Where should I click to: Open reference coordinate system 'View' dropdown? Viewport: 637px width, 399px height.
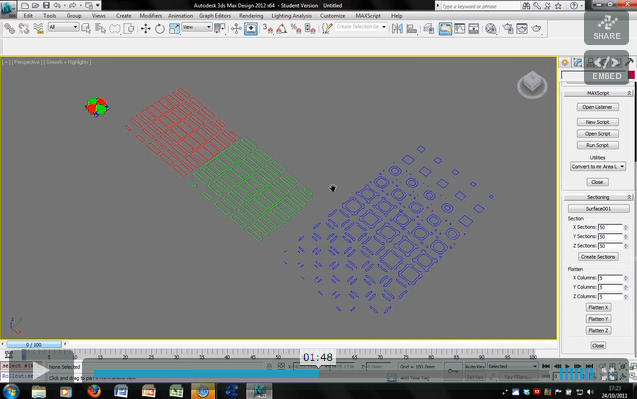point(197,27)
